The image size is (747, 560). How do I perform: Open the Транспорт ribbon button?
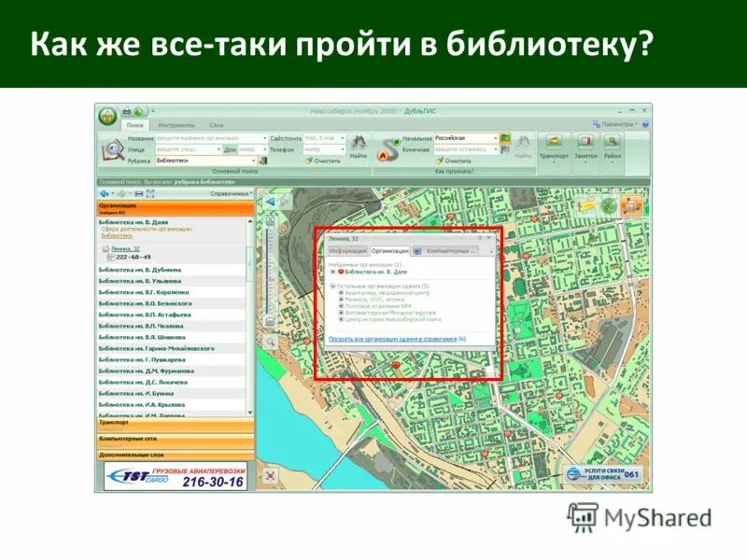(554, 148)
